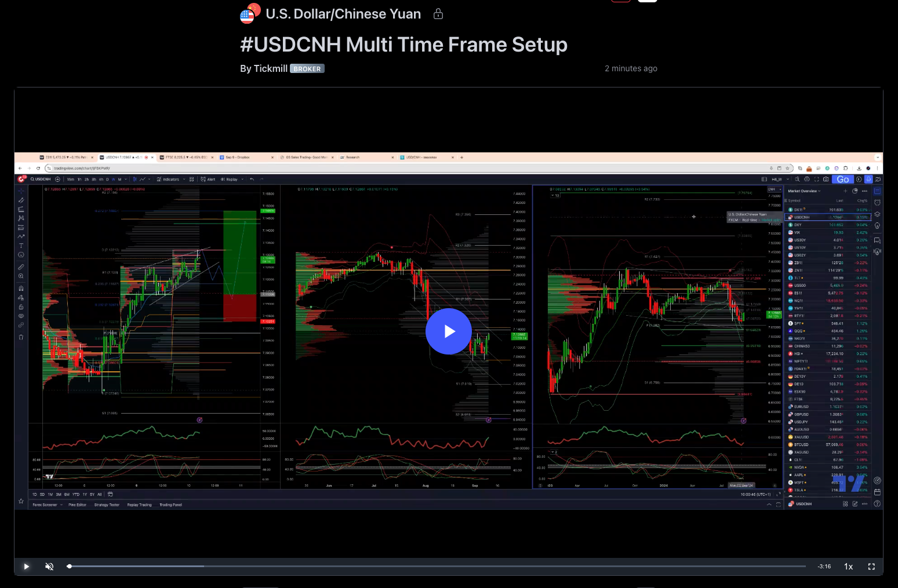Click the trash remove-drawings icon
898x588 pixels.
point(21,337)
